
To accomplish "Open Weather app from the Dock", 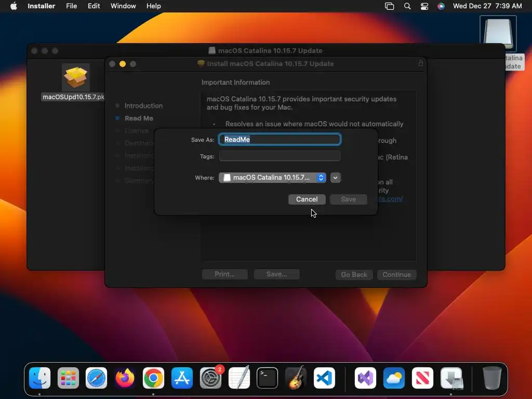I will [x=394, y=378].
